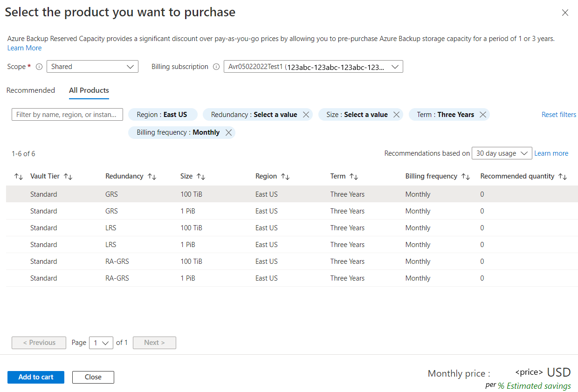The width and height of the screenshot is (578, 392).
Task: Click the Size column header text
Action: [x=186, y=176]
